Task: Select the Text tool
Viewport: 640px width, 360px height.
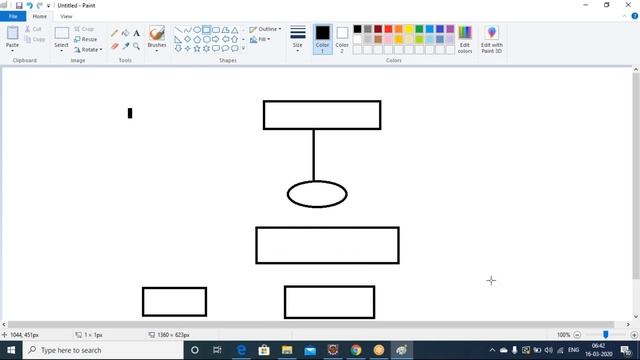Action: point(136,33)
